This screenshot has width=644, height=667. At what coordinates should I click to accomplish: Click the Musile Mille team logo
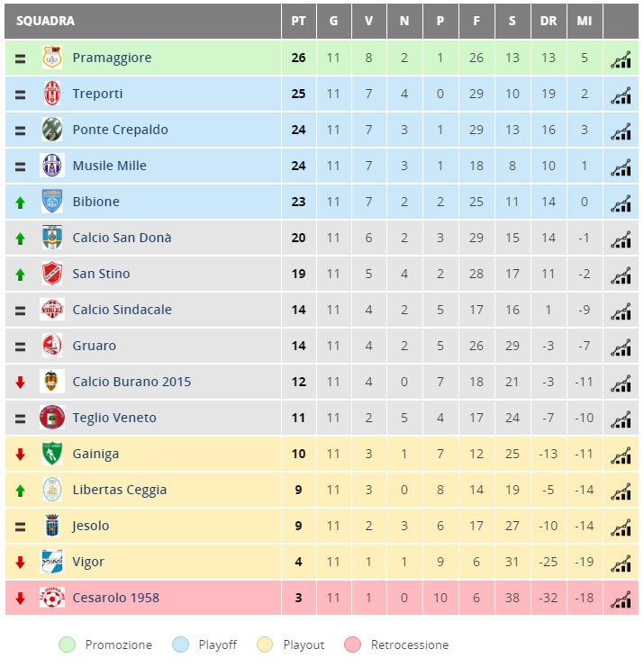click(52, 165)
